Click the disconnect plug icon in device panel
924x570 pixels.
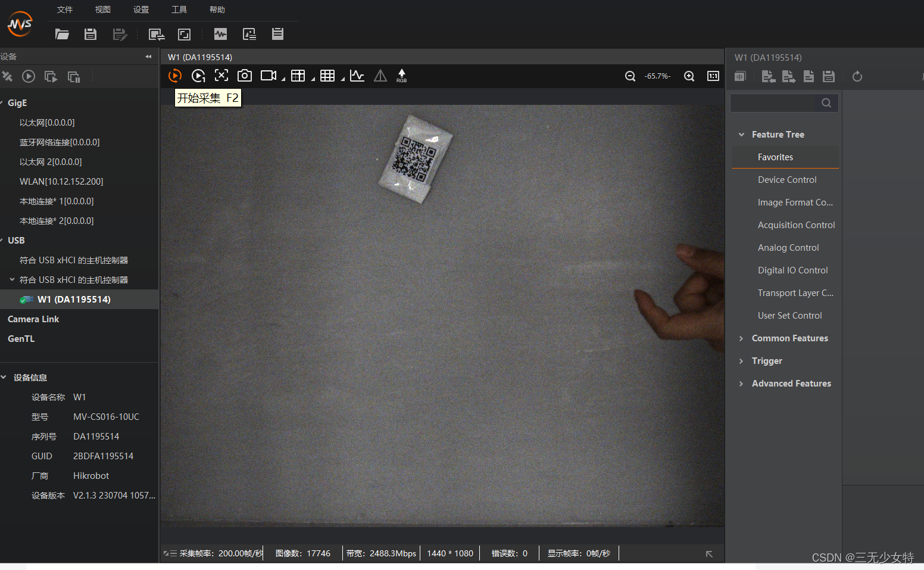click(x=7, y=76)
